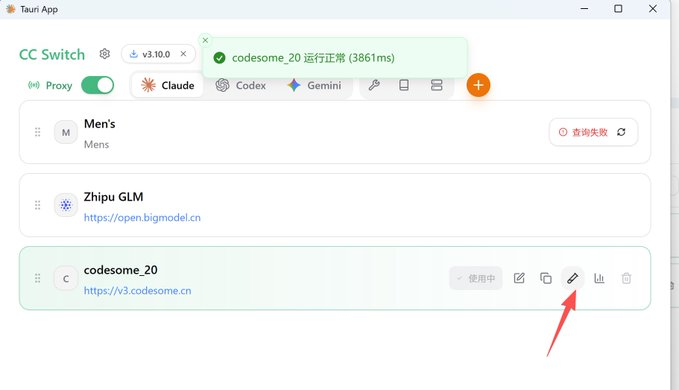Click the CC Switch title

click(52, 55)
